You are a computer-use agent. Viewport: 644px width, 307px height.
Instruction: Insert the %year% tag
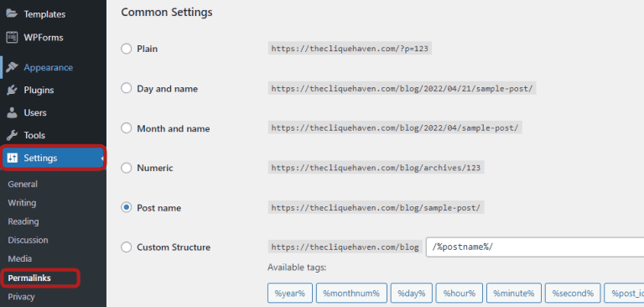pos(290,293)
